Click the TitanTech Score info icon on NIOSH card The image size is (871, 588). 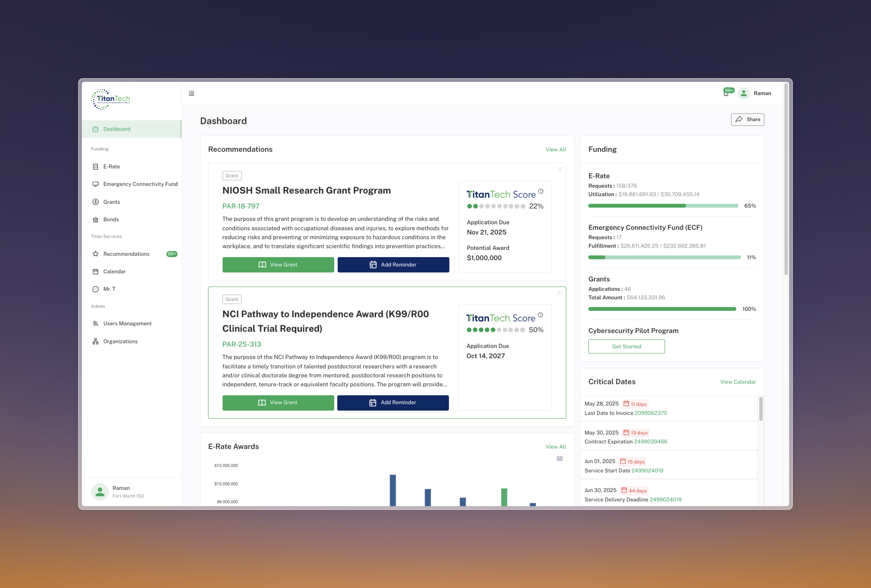click(x=540, y=191)
